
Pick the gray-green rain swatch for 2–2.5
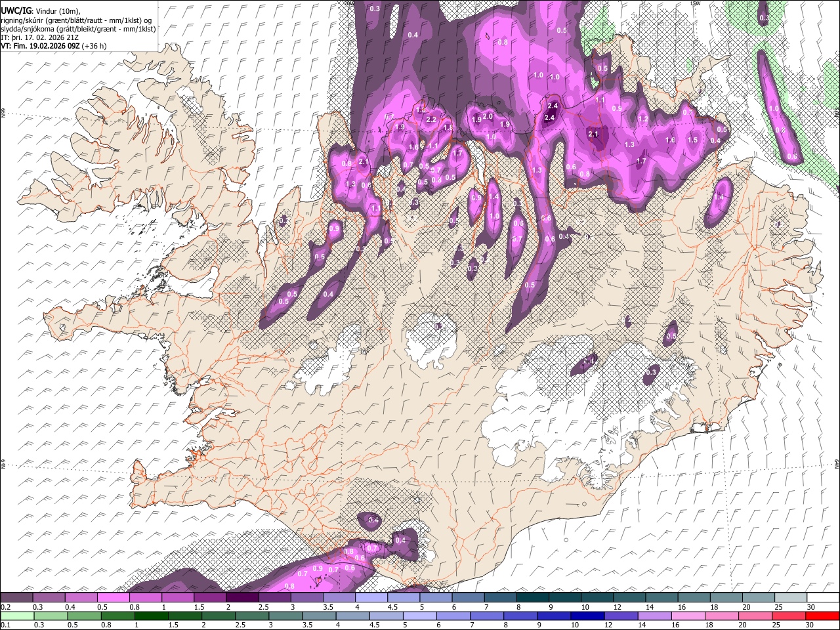(x=218, y=616)
